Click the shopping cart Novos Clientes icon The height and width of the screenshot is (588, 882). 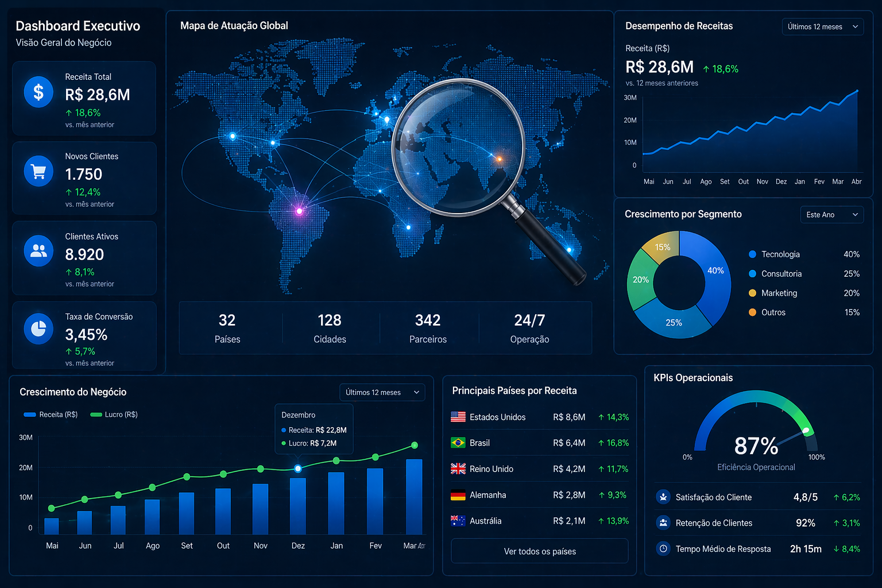[x=38, y=171]
